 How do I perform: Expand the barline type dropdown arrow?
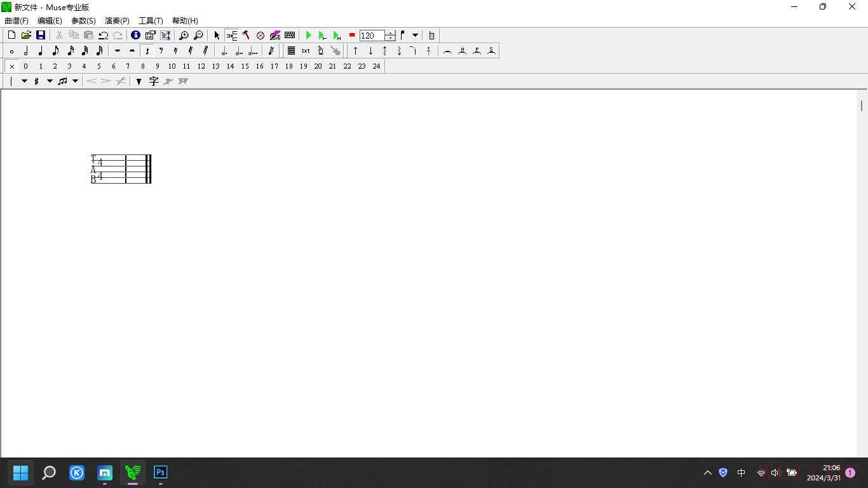point(24,81)
